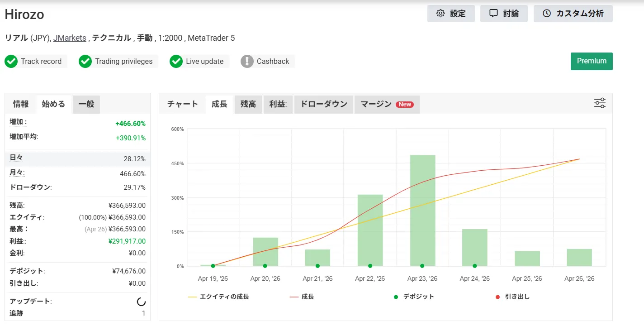
Task: Click the green Premium button
Action: [x=591, y=61]
